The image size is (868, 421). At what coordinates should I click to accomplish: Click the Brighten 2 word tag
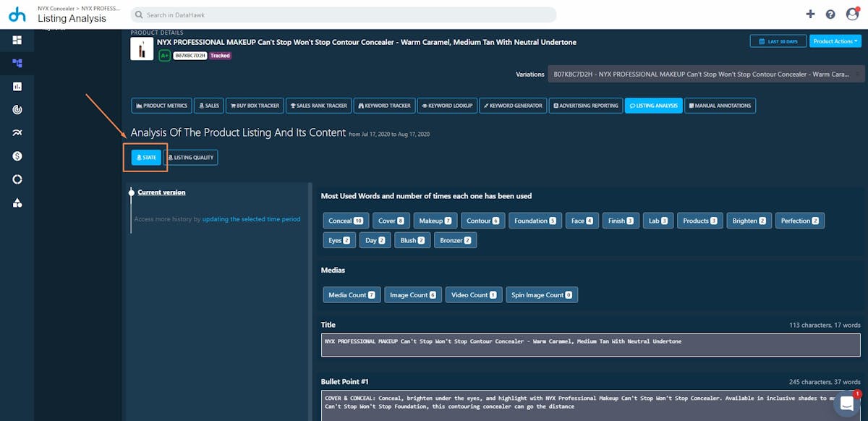coord(749,221)
